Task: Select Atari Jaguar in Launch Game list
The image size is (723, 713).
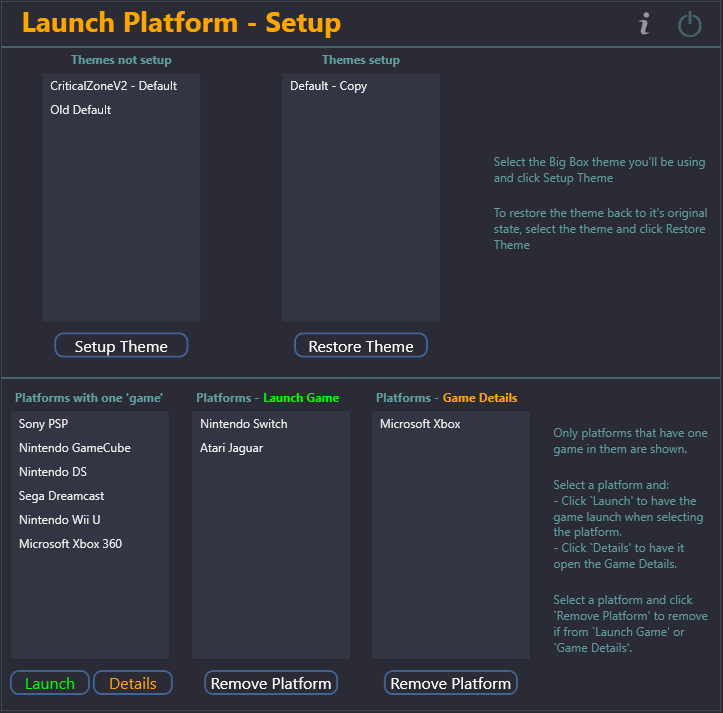Action: click(x=232, y=448)
